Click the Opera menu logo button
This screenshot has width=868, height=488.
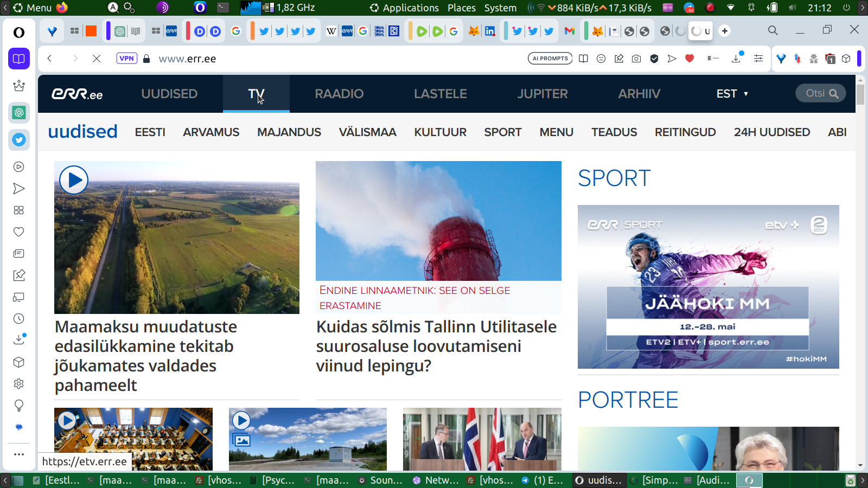click(19, 33)
